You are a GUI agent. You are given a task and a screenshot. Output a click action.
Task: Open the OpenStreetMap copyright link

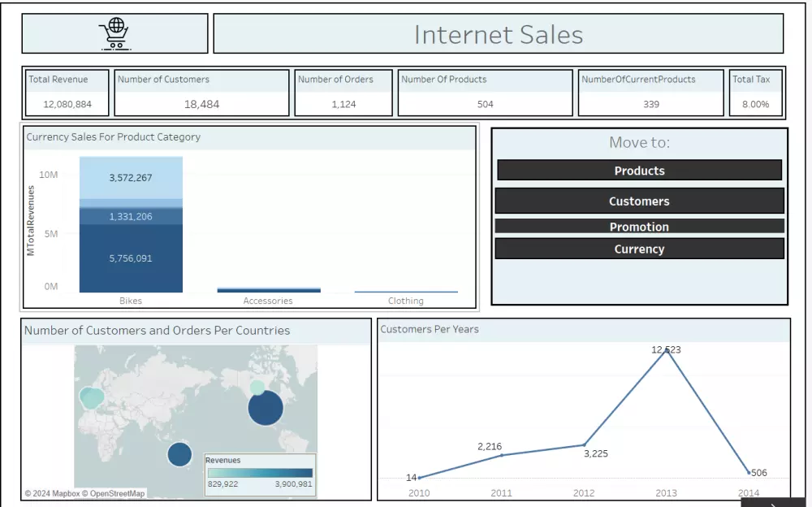click(118, 493)
